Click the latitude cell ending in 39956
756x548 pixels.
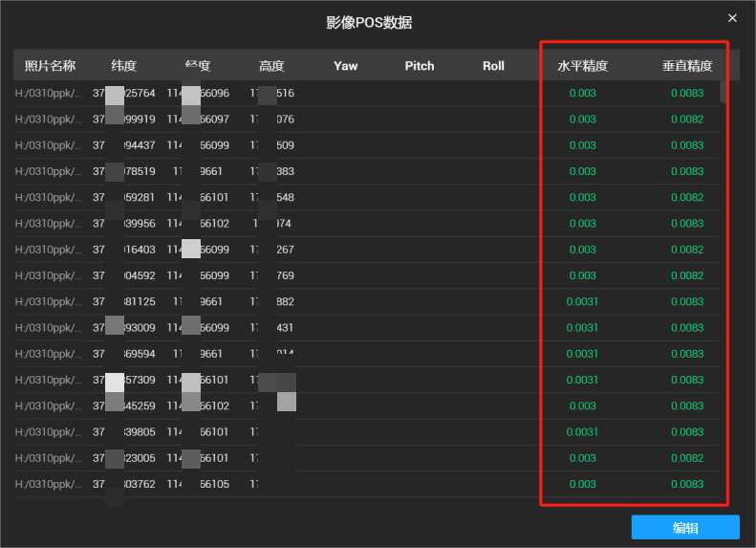[x=124, y=224]
